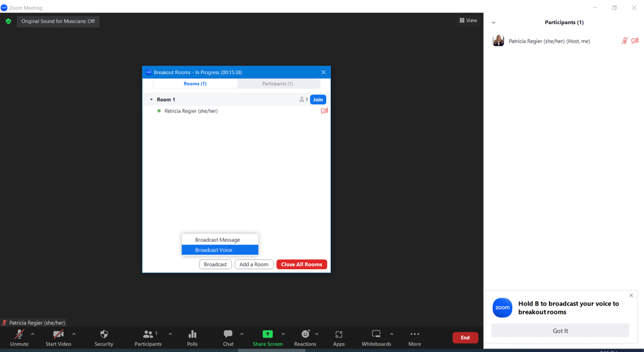Image resolution: width=644 pixels, height=352 pixels.
Task: Click the Participants (1) panel header
Action: 564,22
